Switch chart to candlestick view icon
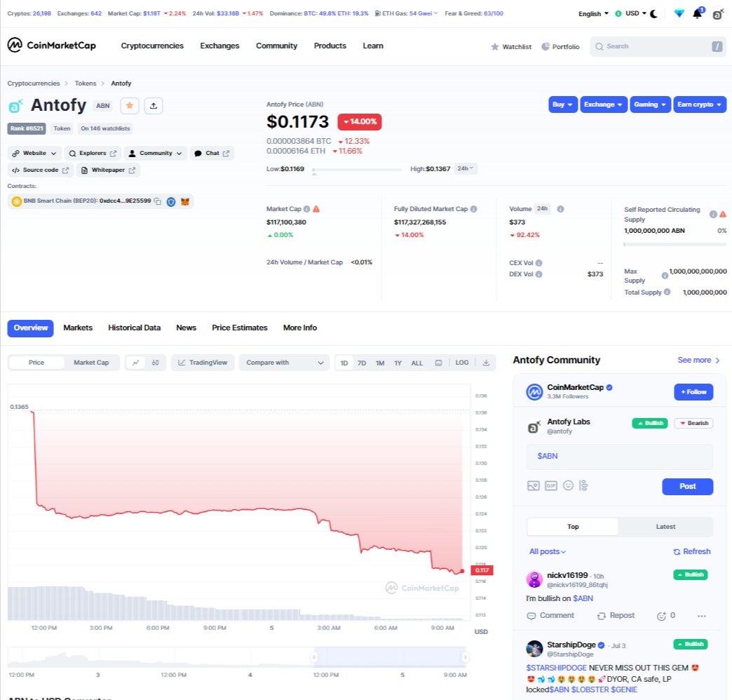This screenshot has height=700, width=732. pyautogui.click(x=156, y=363)
